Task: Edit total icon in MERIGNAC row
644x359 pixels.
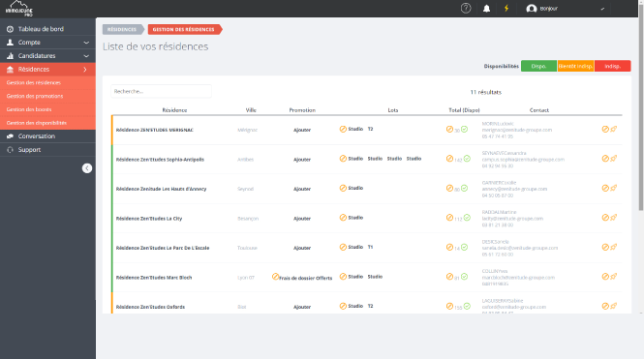Action: pyautogui.click(x=449, y=130)
